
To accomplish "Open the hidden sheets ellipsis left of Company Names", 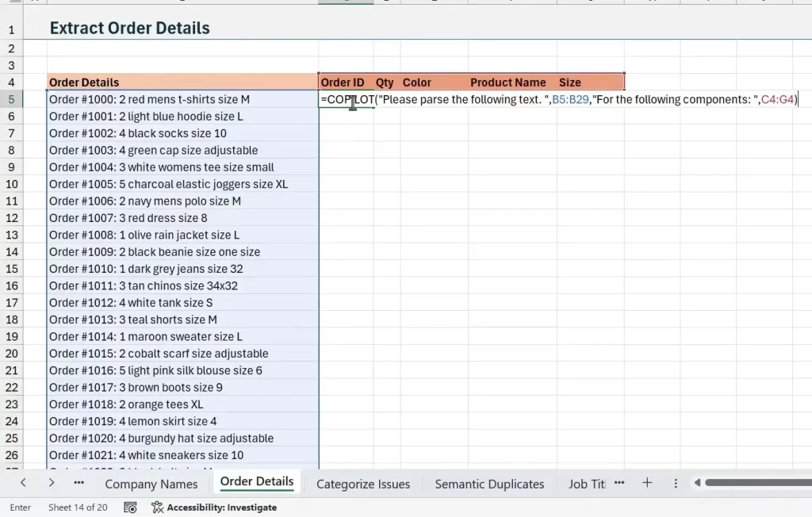I will [x=79, y=483].
